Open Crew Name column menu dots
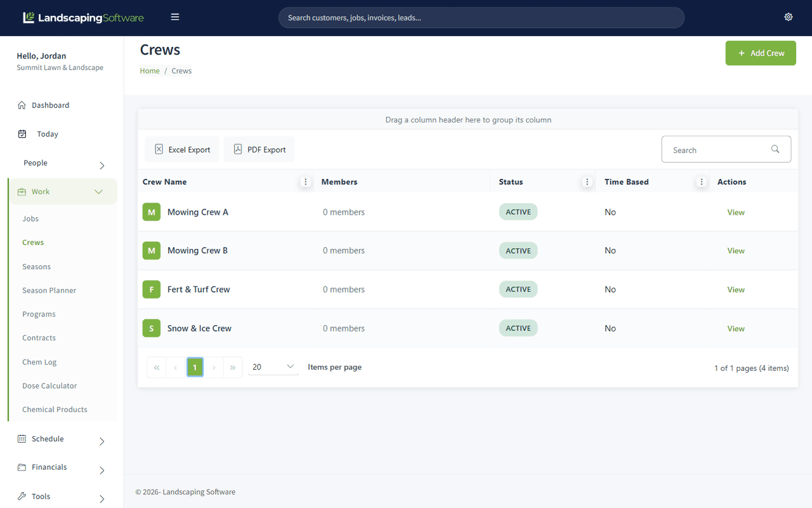 (x=306, y=182)
